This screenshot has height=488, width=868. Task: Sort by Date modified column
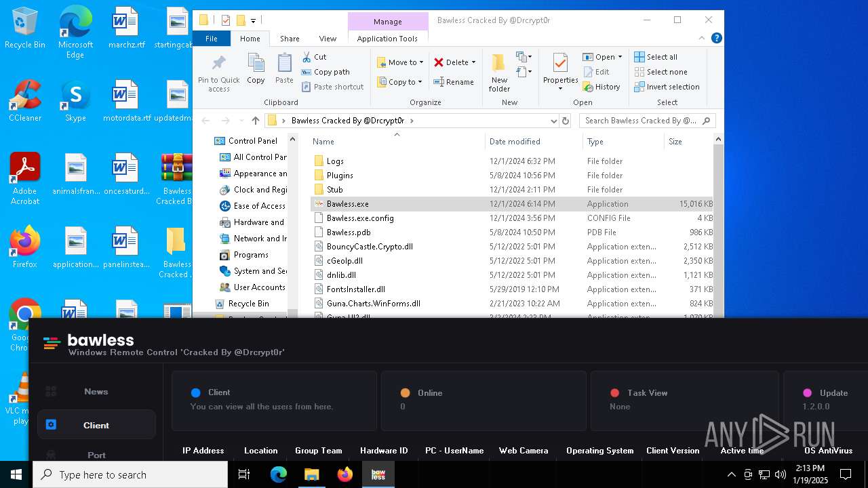[515, 142]
